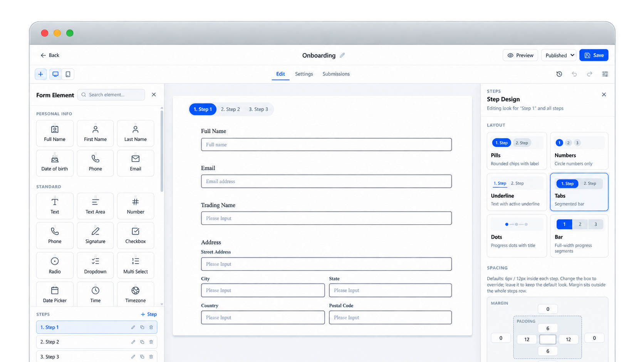Screen dimensions: 644x362
Task: Switch to mobile view icon
Action: (x=68, y=74)
